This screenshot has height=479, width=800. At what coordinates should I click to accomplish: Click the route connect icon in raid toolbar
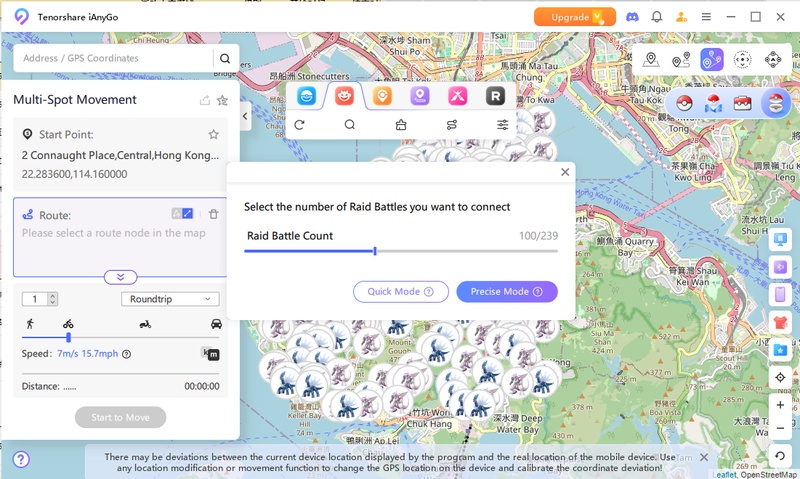452,125
